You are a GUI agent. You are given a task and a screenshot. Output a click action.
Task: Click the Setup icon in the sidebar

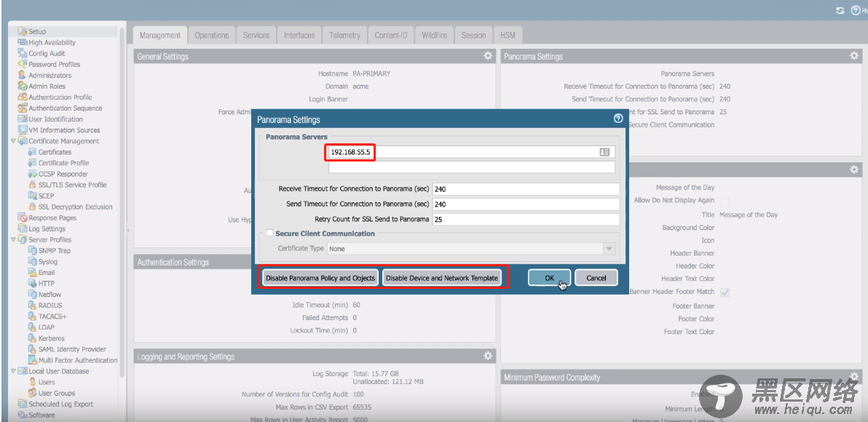(23, 31)
